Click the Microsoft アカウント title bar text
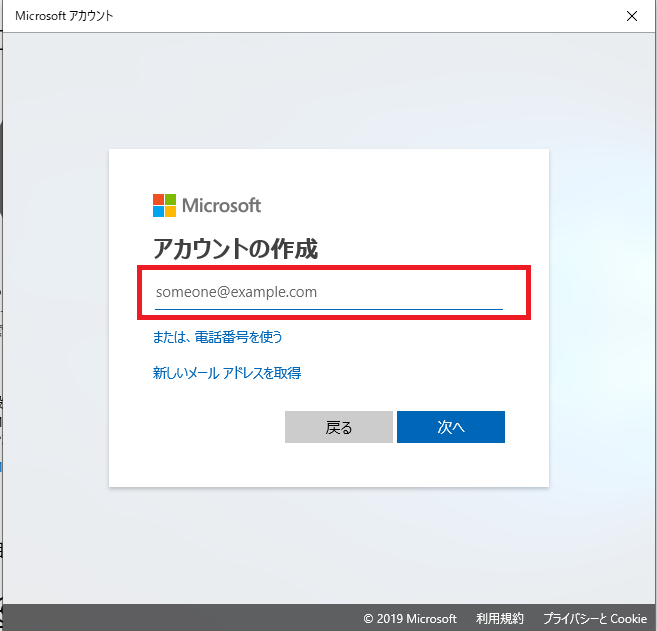Image resolution: width=657 pixels, height=631 pixels. (x=65, y=16)
